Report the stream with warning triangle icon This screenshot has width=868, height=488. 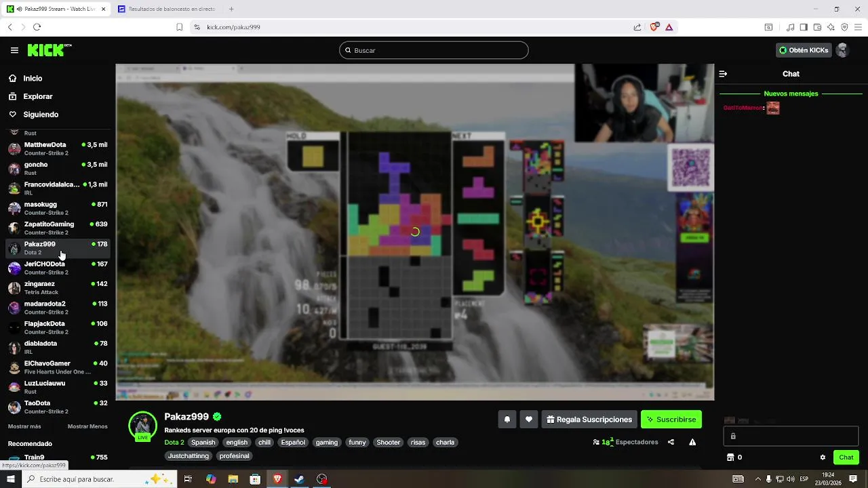(x=692, y=442)
